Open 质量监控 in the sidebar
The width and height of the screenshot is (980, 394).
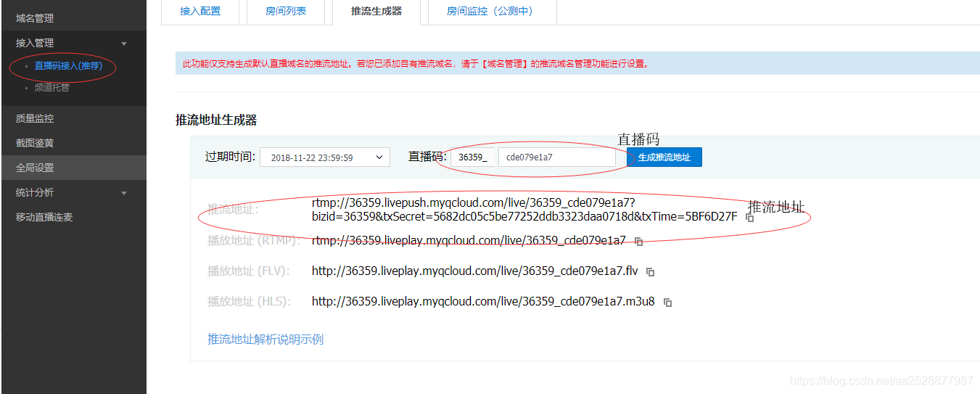[35, 118]
